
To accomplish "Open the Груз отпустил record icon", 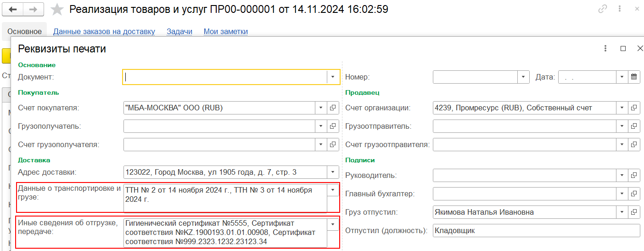I will pyautogui.click(x=634, y=212).
